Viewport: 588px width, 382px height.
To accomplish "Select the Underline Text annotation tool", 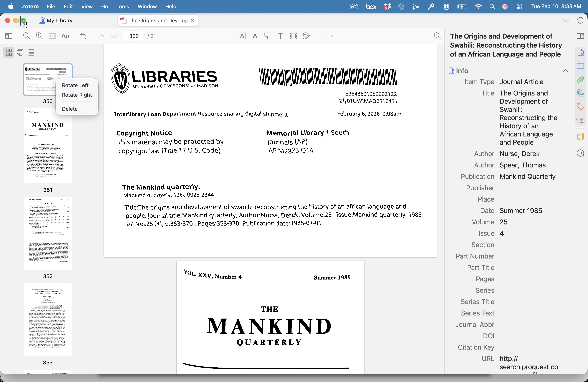I will 255,36.
